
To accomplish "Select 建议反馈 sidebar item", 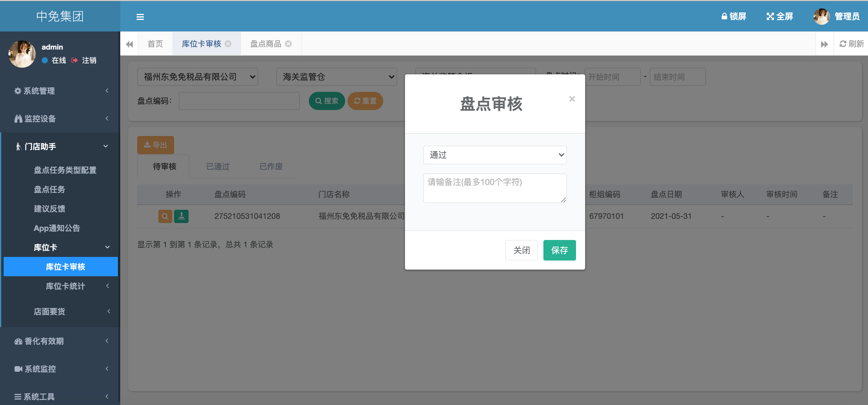I will pyautogui.click(x=49, y=209).
